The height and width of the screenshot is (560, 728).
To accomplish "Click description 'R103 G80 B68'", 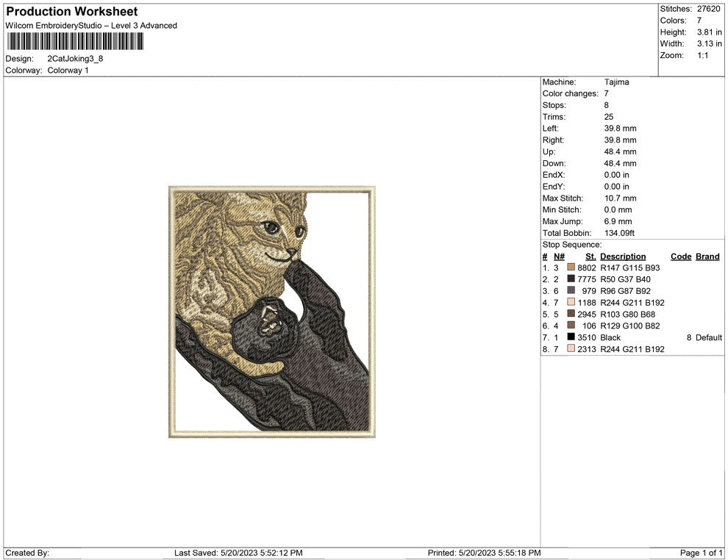I will [628, 314].
